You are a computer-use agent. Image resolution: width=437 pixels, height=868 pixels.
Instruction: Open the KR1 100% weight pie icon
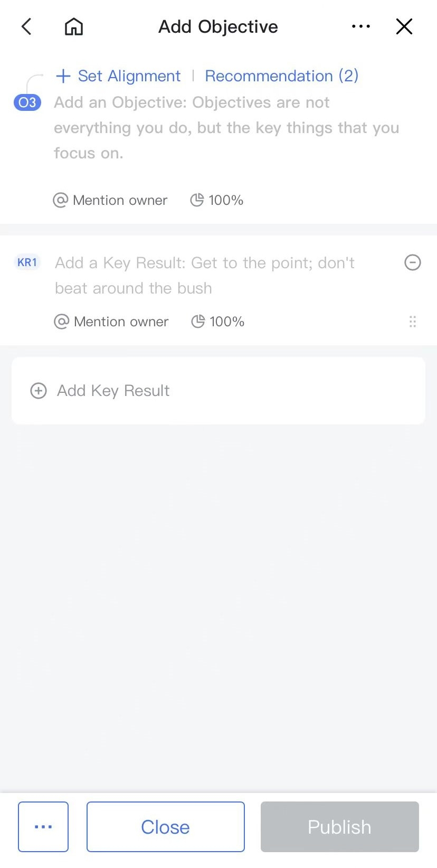198,322
